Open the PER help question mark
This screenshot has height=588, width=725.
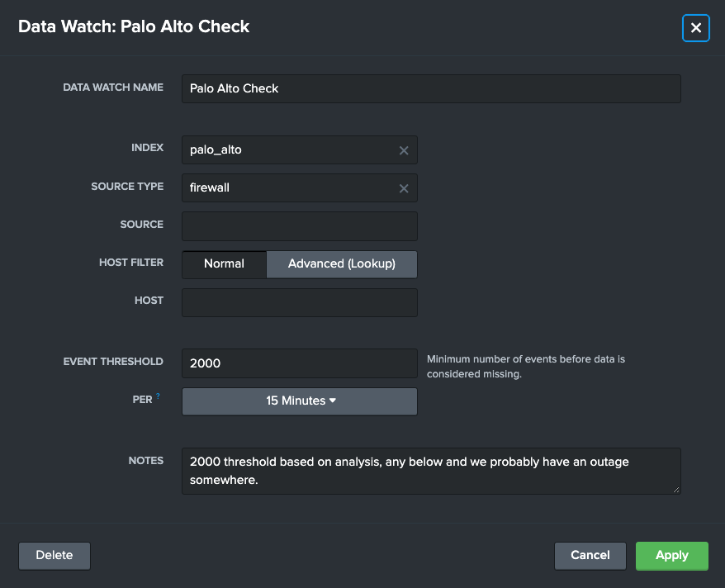(x=159, y=396)
